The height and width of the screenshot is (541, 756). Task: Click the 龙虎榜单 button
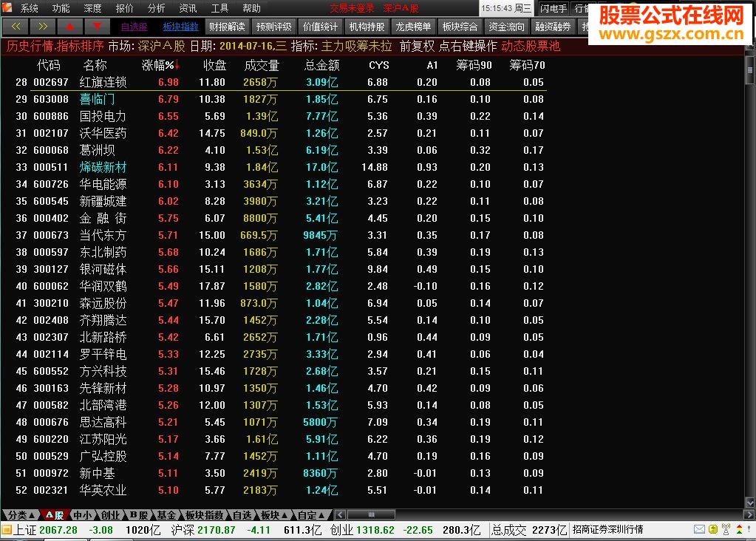414,27
